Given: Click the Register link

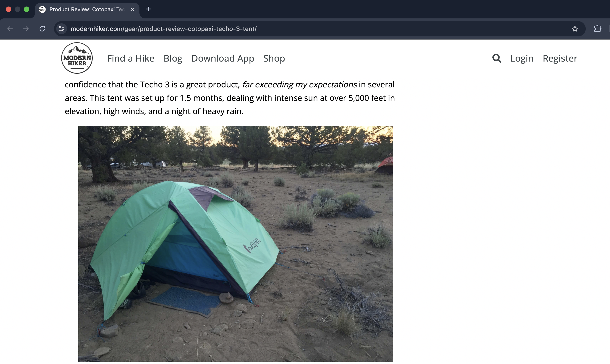Looking at the screenshot, I should (x=560, y=58).
